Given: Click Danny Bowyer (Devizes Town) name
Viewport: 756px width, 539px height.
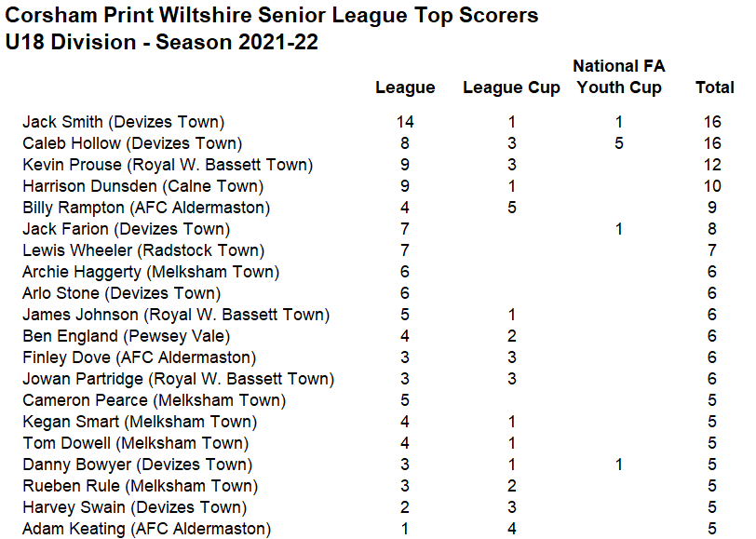Looking at the screenshot, I should pos(138,465).
